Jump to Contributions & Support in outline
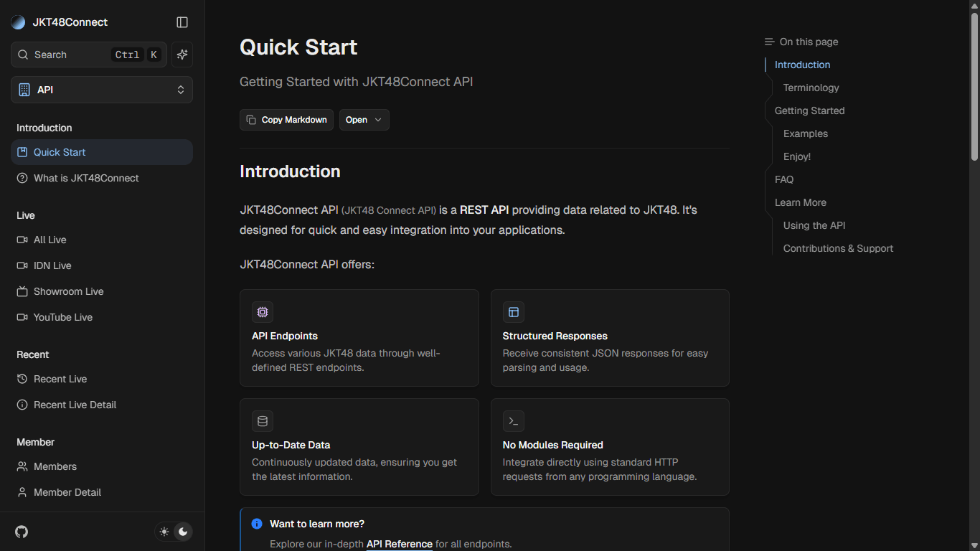Image resolution: width=980 pixels, height=551 pixels. click(838, 248)
